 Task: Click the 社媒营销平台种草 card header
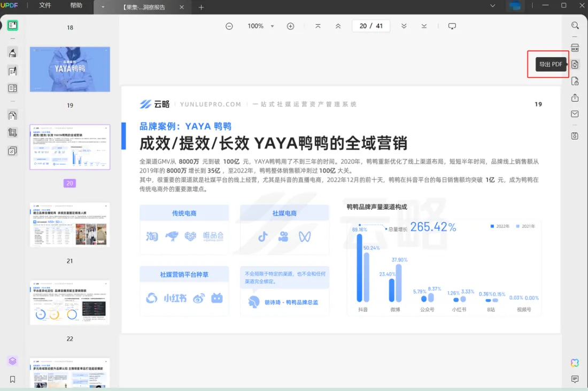[184, 275]
